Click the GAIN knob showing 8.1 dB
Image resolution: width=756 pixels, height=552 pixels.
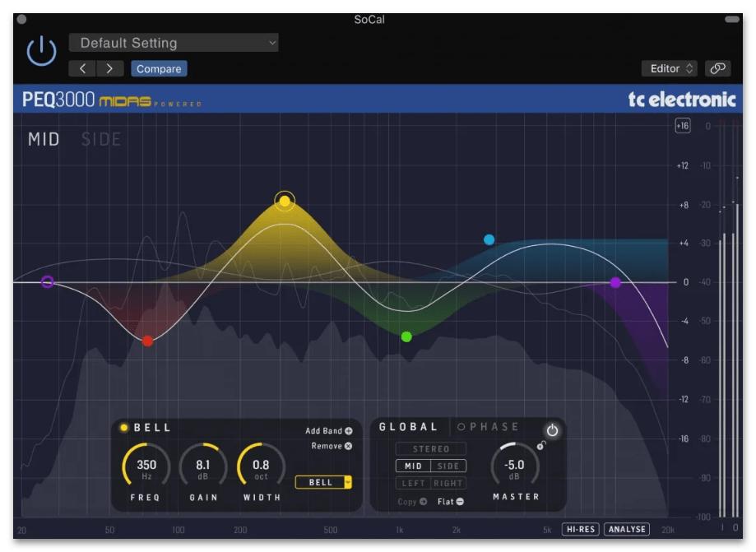203,466
